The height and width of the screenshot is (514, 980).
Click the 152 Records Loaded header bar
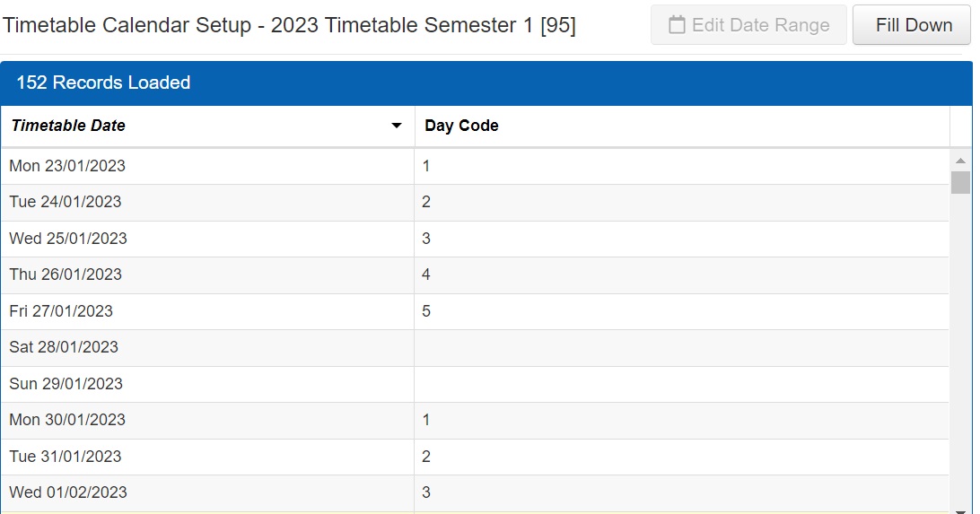tap(486, 83)
